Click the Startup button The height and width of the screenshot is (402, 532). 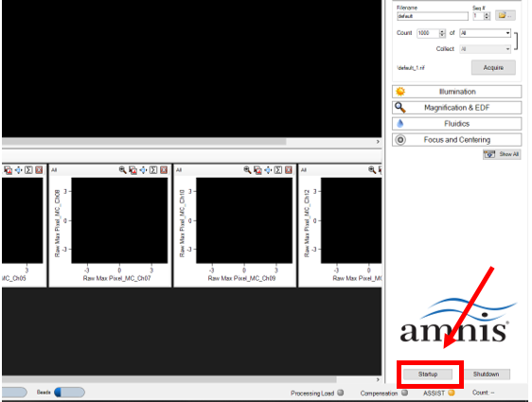coord(428,374)
